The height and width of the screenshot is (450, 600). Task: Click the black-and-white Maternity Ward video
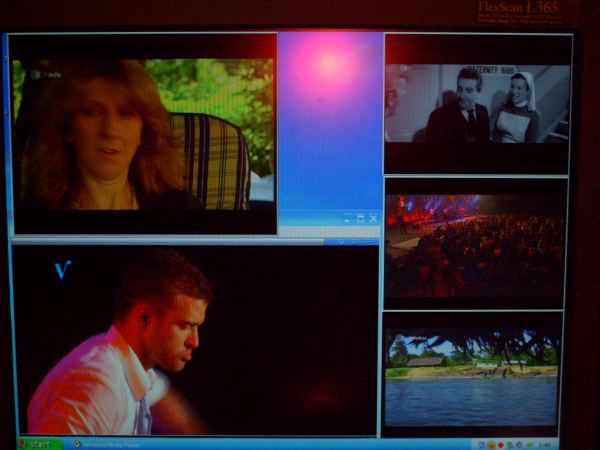pyautogui.click(x=477, y=104)
